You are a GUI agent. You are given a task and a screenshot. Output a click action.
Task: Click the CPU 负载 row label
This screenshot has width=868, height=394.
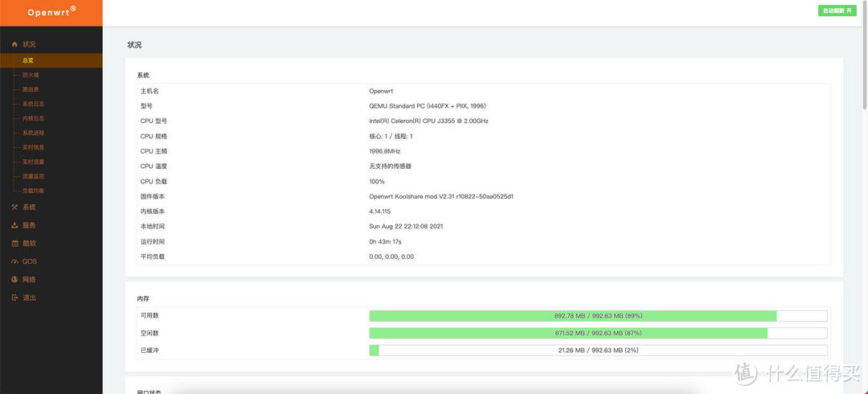[154, 181]
